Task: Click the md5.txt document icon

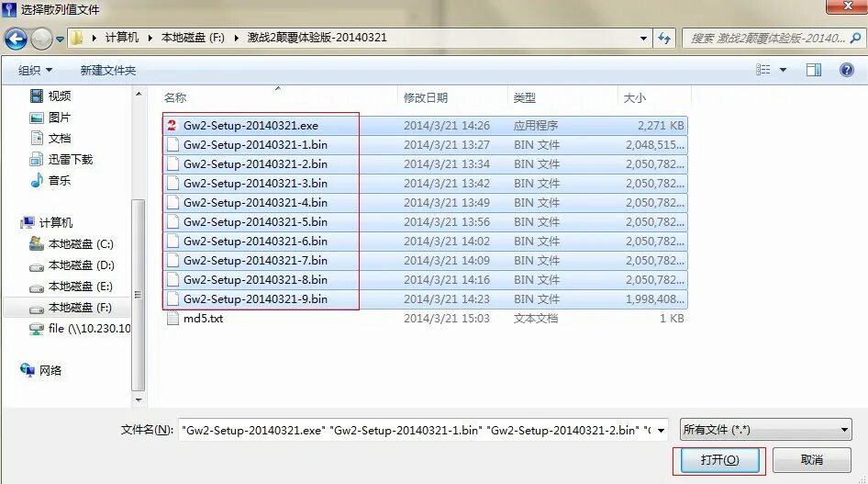Action: point(172,319)
